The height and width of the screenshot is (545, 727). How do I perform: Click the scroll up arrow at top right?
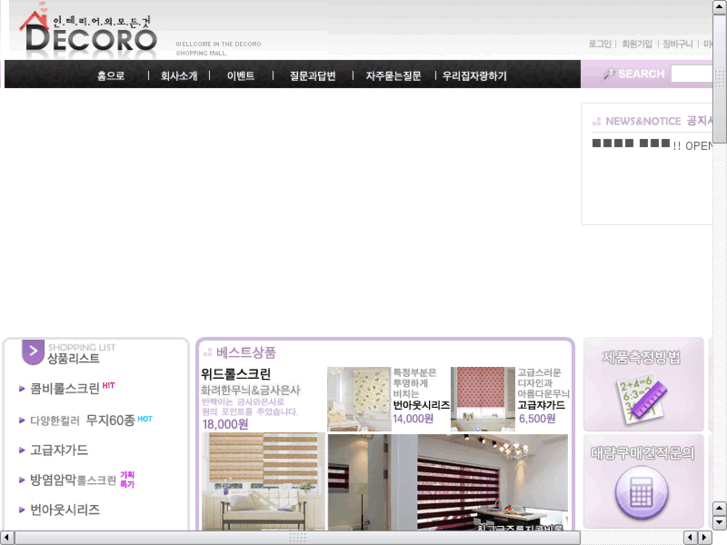coord(719,6)
